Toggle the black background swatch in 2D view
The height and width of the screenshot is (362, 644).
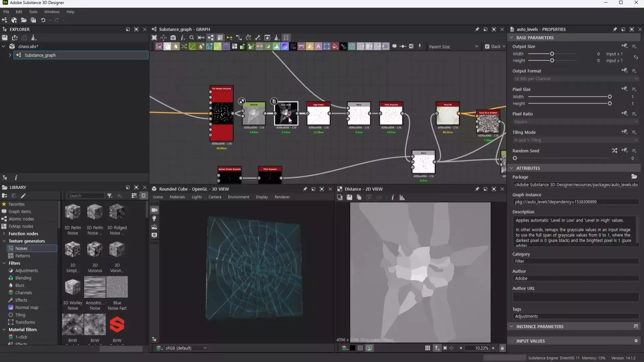tap(353, 348)
